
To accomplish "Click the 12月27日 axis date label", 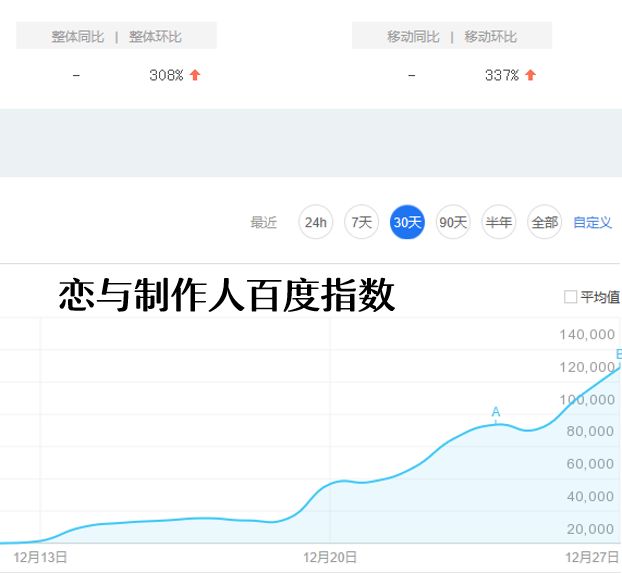I will click(x=592, y=558).
